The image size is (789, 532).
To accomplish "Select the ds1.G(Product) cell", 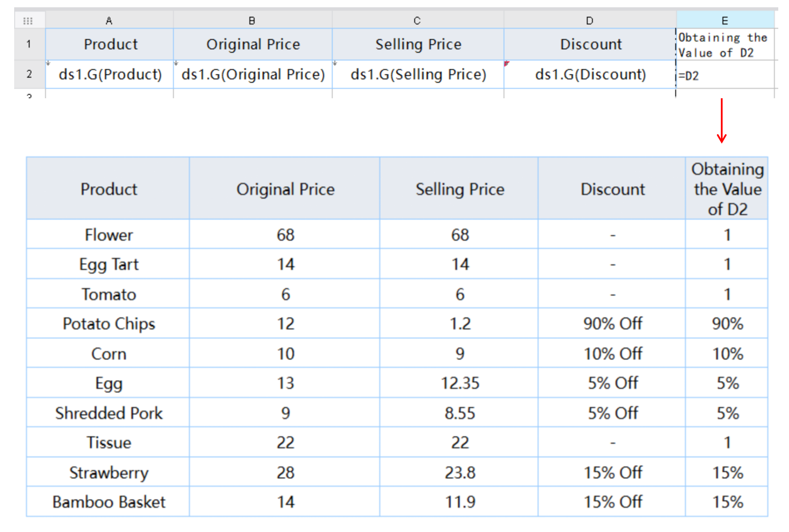I will click(110, 74).
